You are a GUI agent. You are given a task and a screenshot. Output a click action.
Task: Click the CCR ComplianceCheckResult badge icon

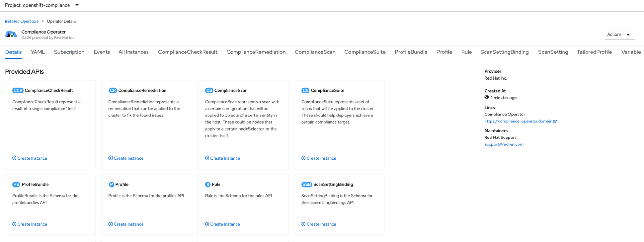pyautogui.click(x=18, y=90)
